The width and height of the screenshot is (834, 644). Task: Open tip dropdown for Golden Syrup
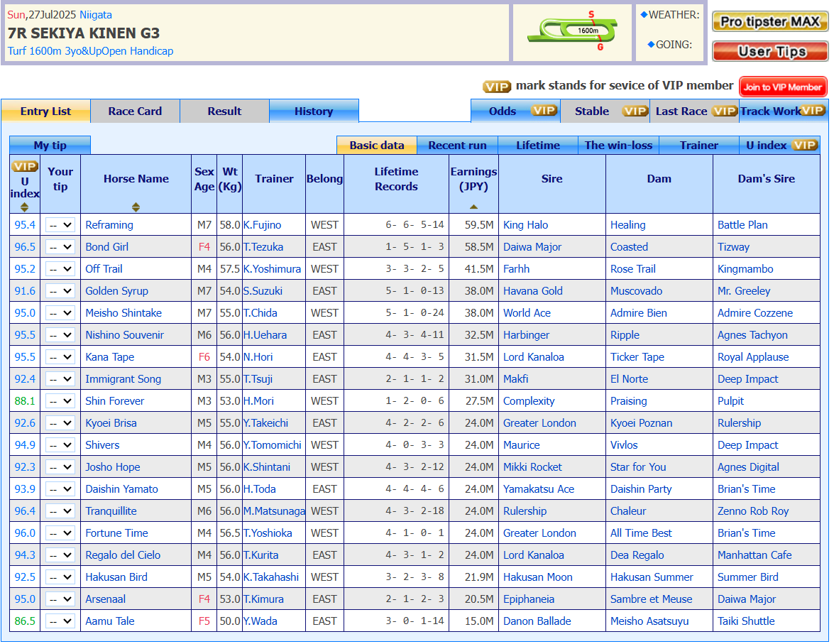pyautogui.click(x=60, y=291)
